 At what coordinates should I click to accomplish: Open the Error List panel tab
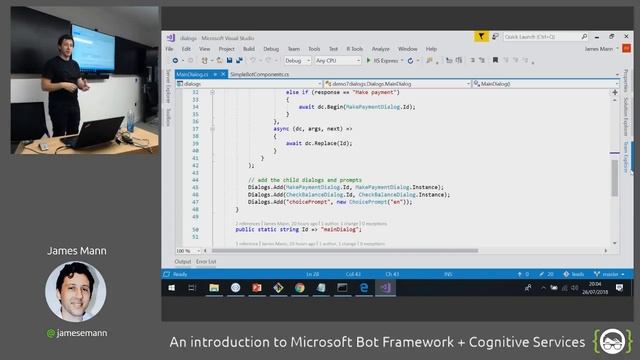[x=206, y=262]
